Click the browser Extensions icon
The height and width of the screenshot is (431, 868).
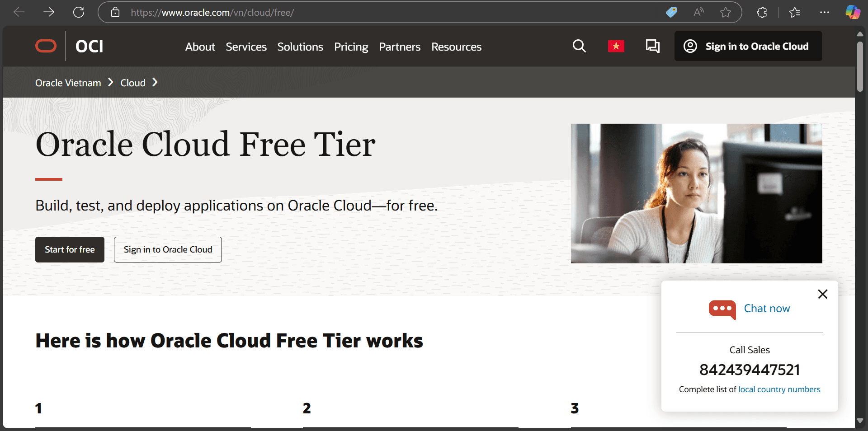[762, 12]
